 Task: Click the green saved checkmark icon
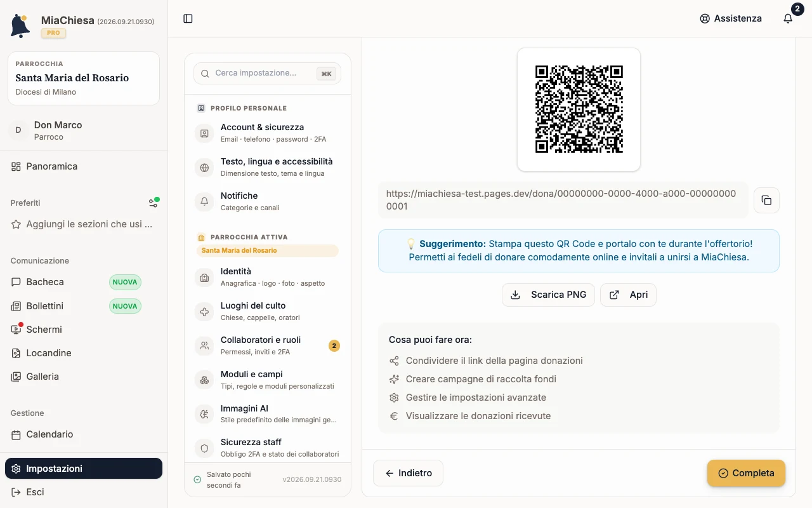[x=197, y=479]
